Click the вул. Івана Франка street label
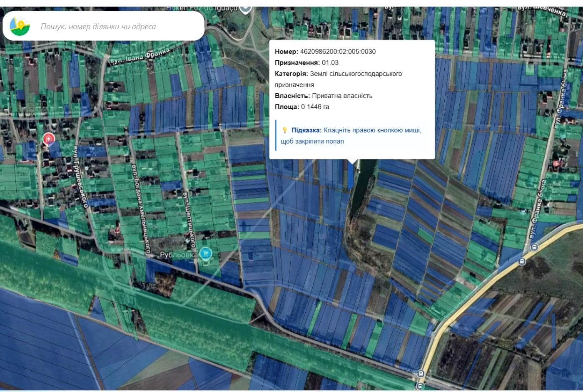Screen dimensions: 583x392 140,55
